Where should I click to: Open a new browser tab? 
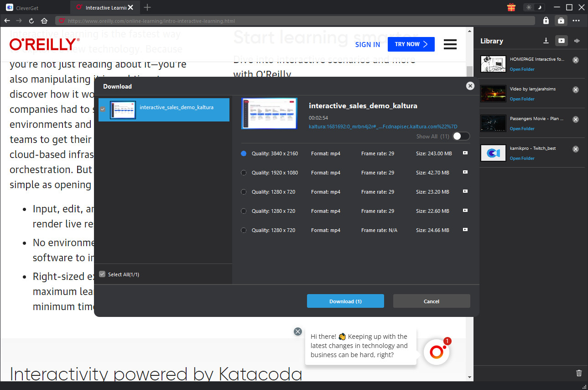click(x=147, y=7)
